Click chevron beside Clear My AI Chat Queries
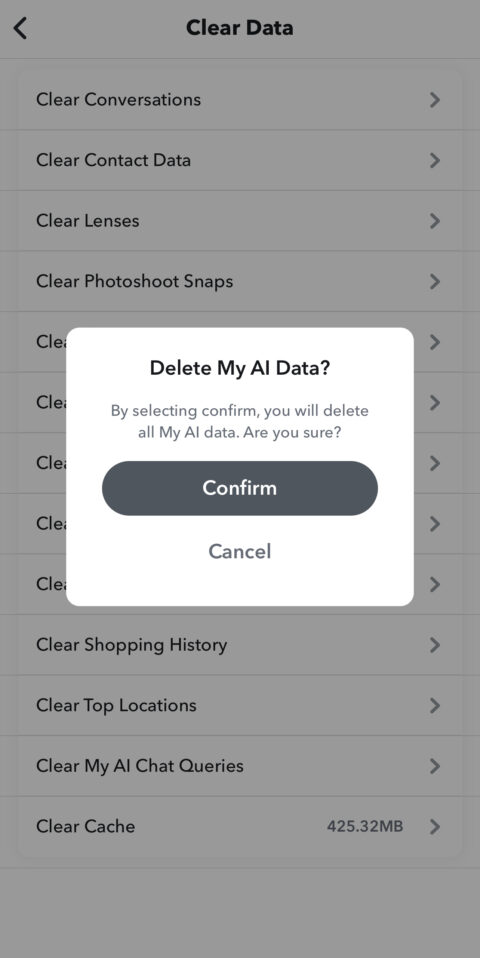Image resolution: width=480 pixels, height=958 pixels. pyautogui.click(x=435, y=766)
